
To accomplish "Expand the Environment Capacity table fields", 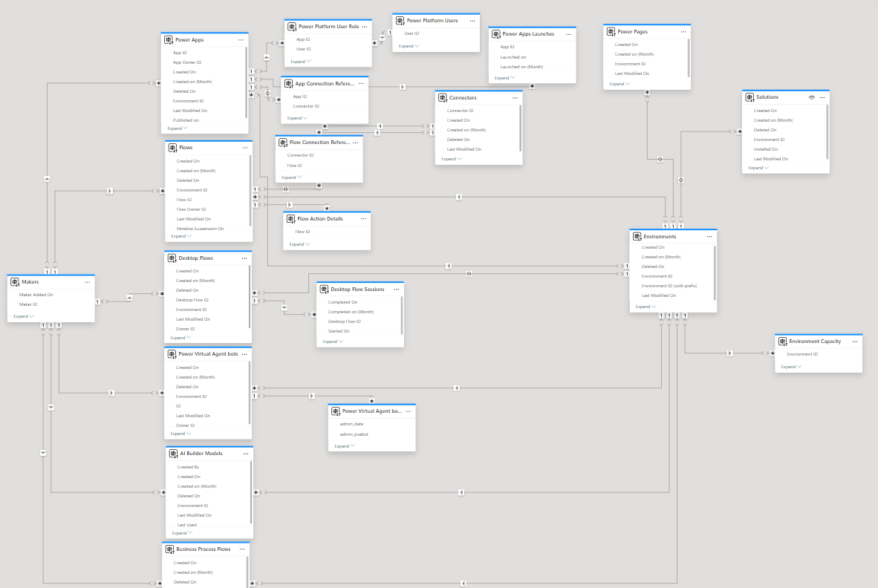I will point(791,367).
